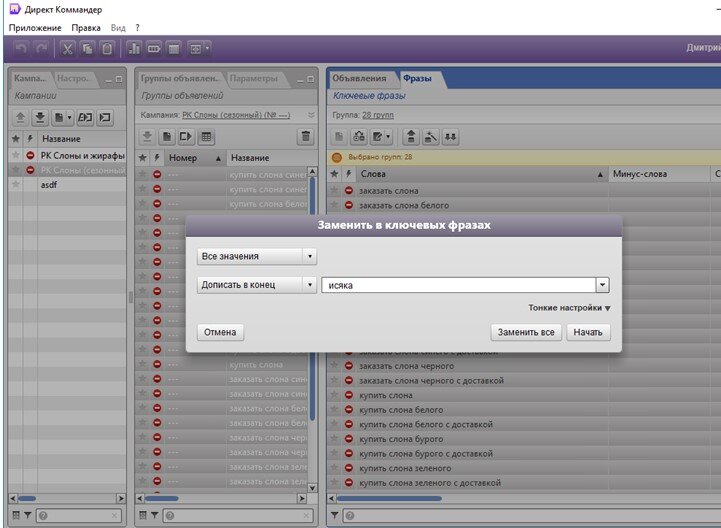Screen dimensions: 721x528
Task: Expand the double chevron on campaign bar
Action: 311,115
